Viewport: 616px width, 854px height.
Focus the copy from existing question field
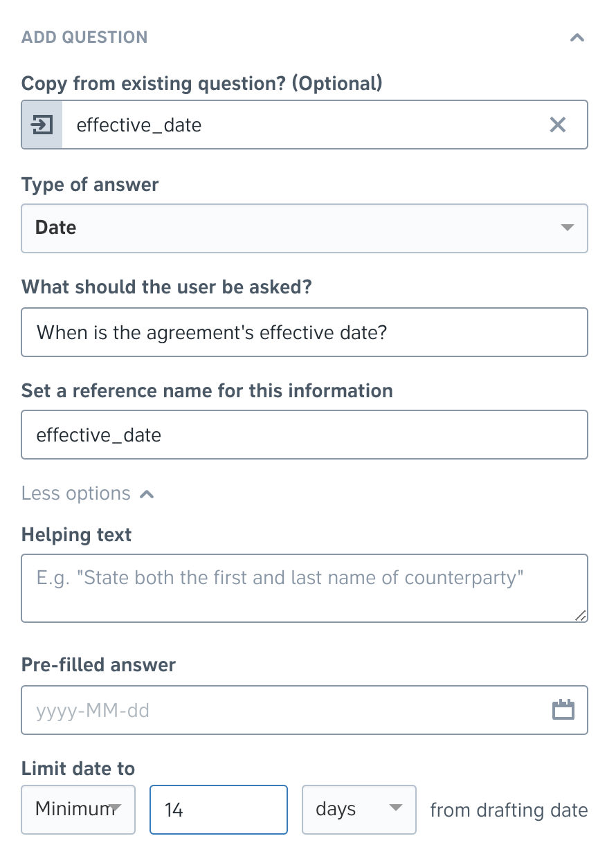[305, 125]
